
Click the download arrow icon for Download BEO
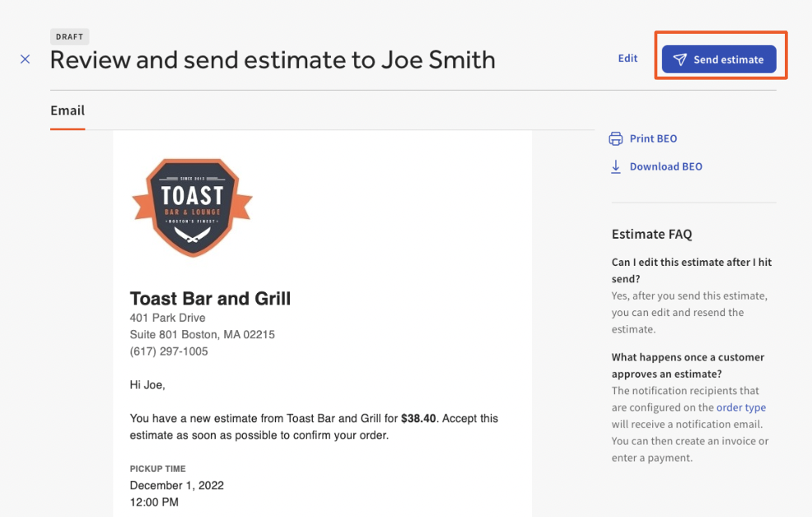click(616, 166)
